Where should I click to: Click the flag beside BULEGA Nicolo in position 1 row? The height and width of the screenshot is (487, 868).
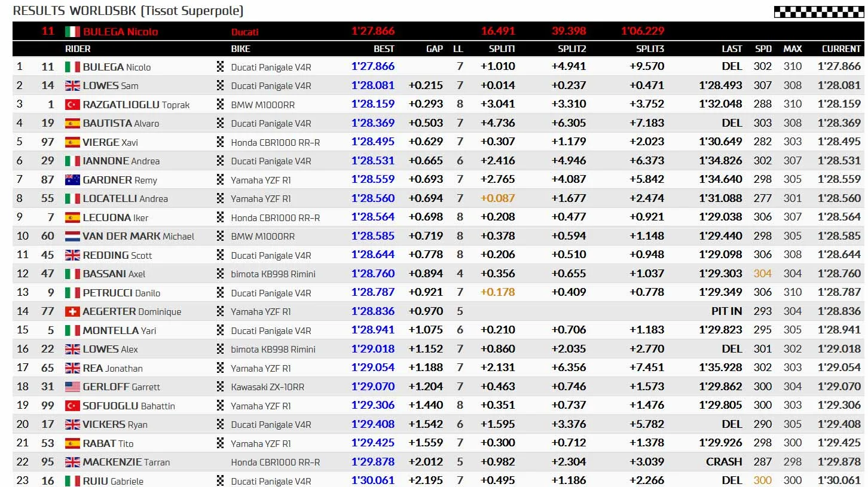click(x=72, y=67)
